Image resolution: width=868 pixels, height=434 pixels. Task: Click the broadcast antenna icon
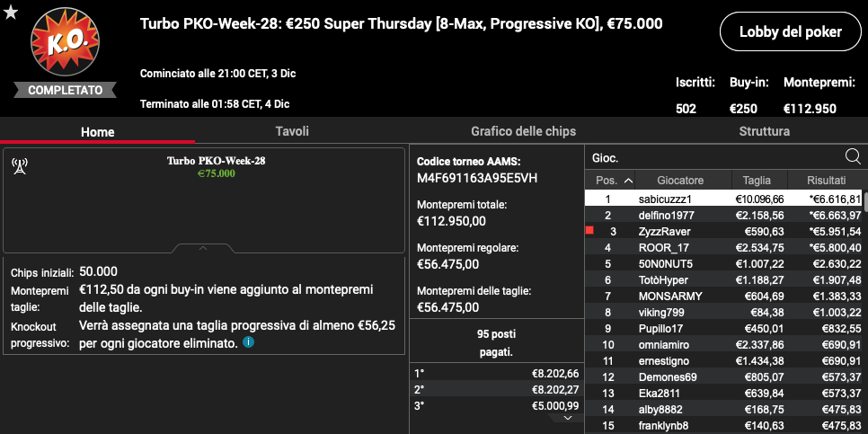pyautogui.click(x=20, y=166)
